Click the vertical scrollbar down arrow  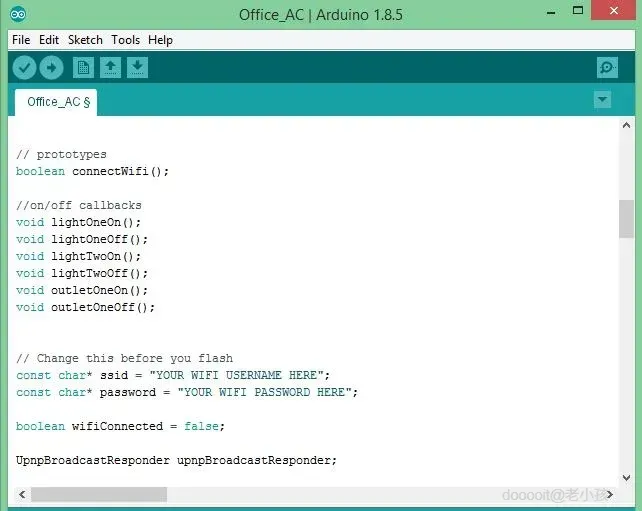click(626, 477)
